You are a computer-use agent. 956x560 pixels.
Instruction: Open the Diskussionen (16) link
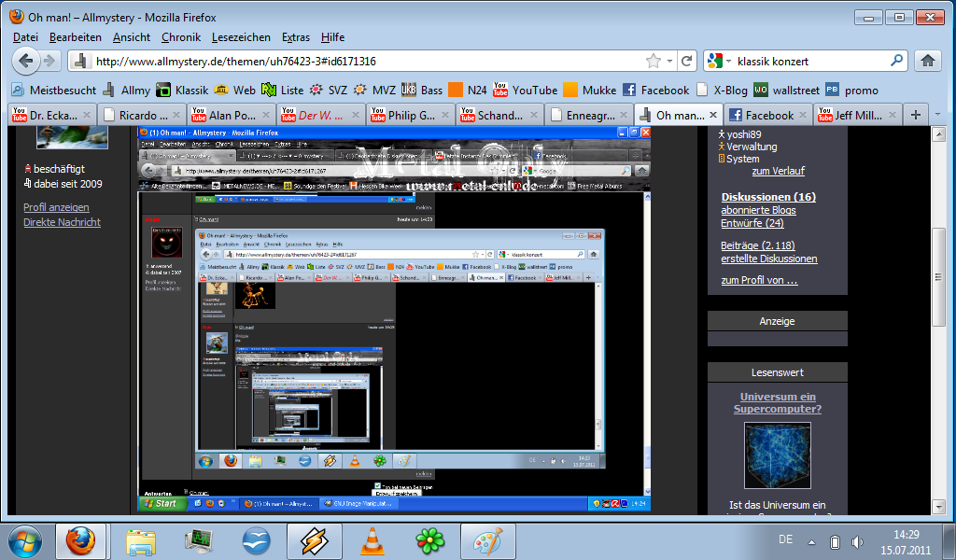point(768,197)
